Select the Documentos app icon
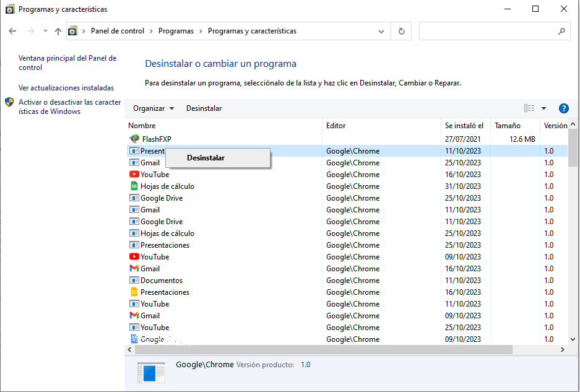Viewport: 580px width, 392px height. pos(134,280)
